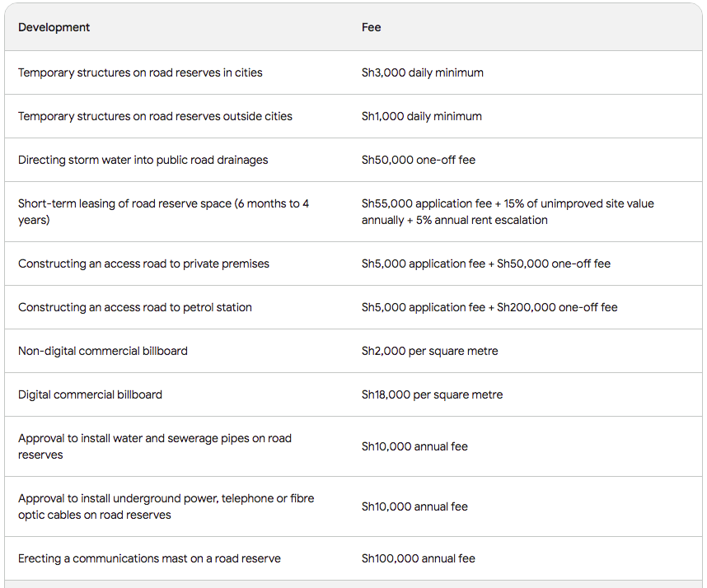Screen dimensions: 707x588
Task: Click water and sewerage pipes approval row
Action: point(353,446)
